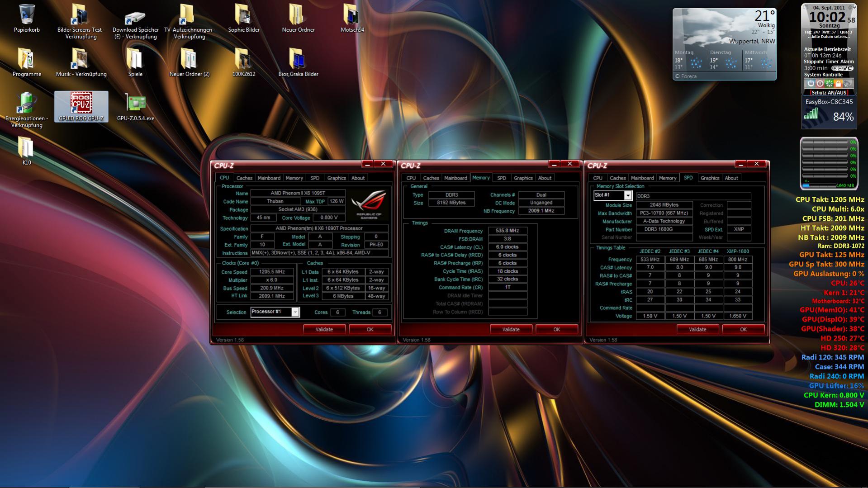Click the grey icon in System Kontrolle
Image resolution: width=868 pixels, height=488 pixels.
[x=848, y=84]
